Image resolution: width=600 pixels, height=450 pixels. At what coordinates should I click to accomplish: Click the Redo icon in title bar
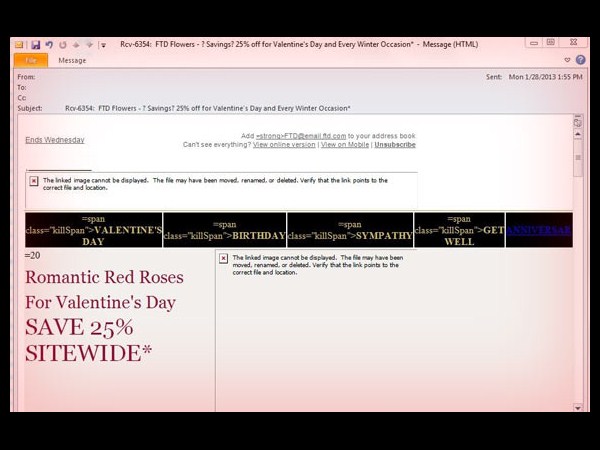tap(62, 44)
